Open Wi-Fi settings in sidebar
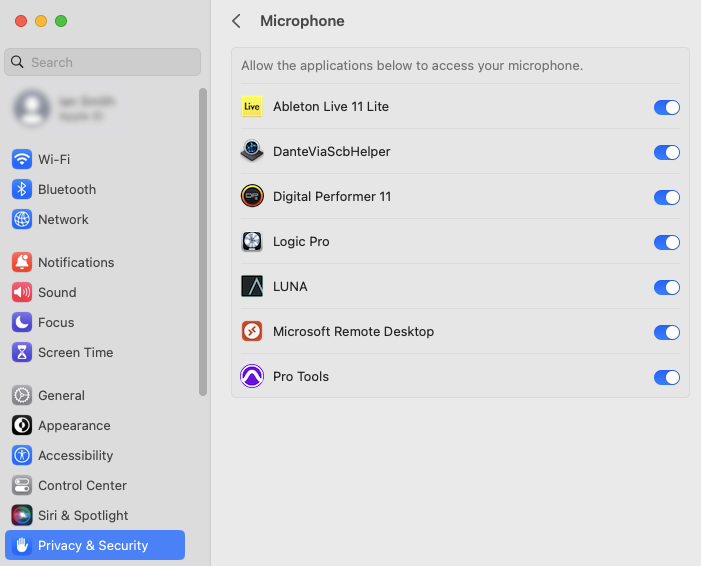Screen dimensions: 701x566 pyautogui.click(x=54, y=160)
